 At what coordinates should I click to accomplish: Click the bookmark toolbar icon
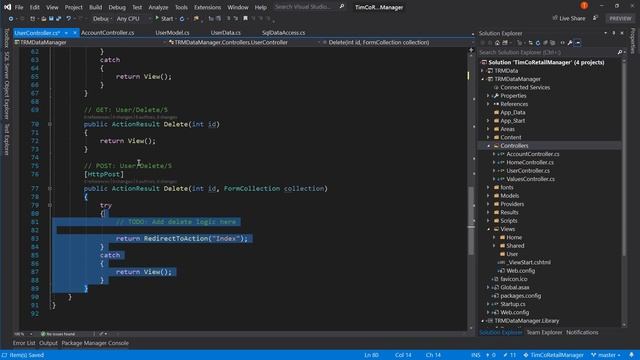click(x=245, y=19)
